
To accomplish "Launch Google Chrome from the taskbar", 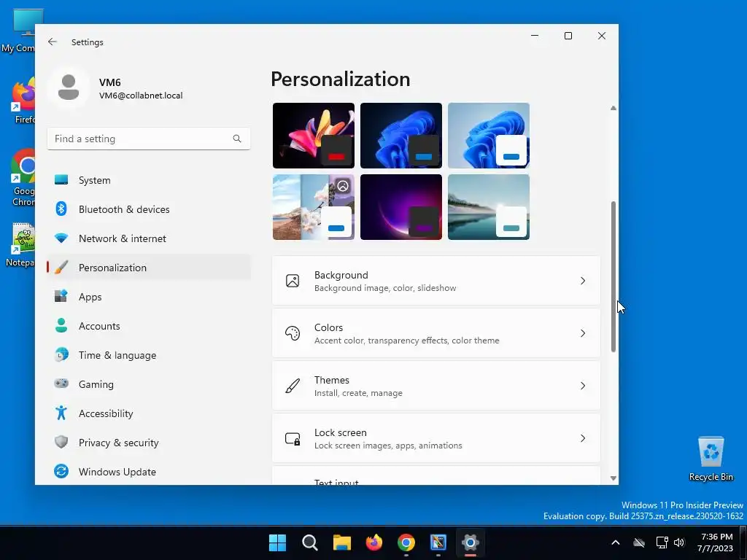I will click(x=406, y=542).
